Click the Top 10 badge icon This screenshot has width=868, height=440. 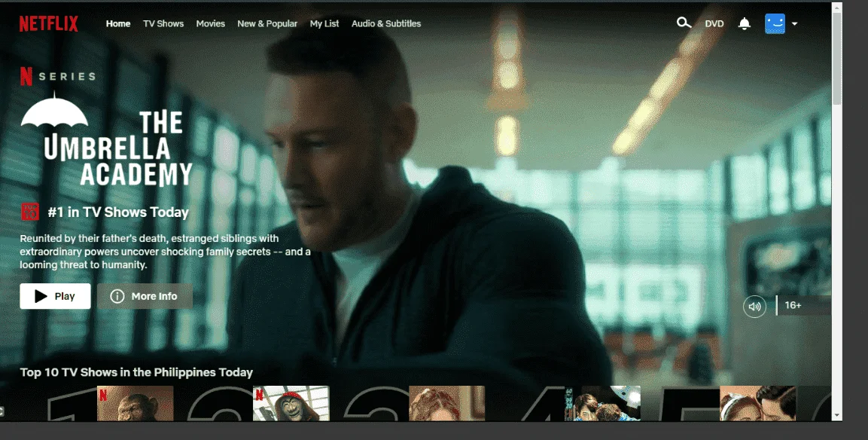tap(30, 212)
